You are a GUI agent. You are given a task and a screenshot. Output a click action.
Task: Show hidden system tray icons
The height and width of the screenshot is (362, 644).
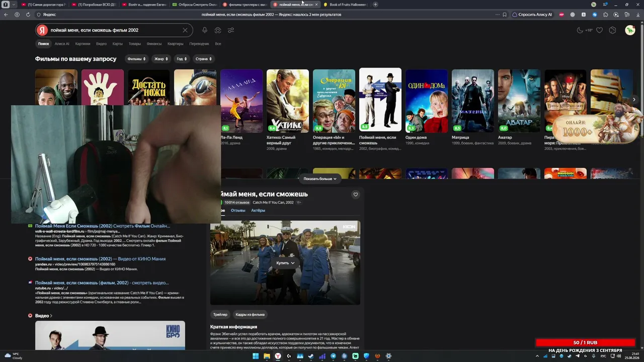pyautogui.click(x=537, y=356)
